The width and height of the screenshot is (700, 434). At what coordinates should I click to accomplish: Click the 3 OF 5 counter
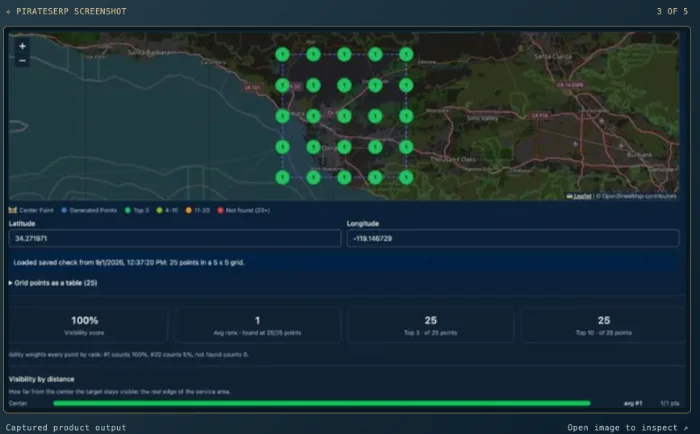click(672, 11)
